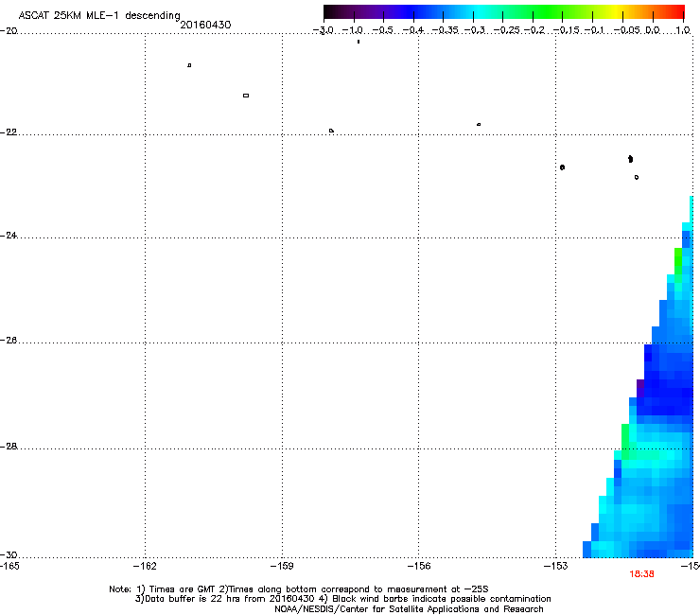This screenshot has height=615, width=700.
Task: Click the red timestamp 18:38
Action: click(641, 574)
